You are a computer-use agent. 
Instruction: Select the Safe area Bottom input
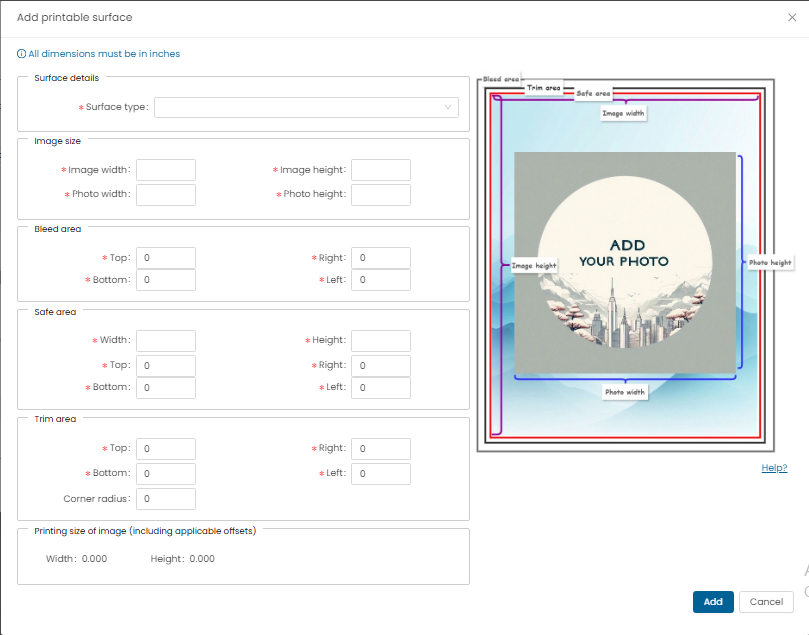(x=166, y=387)
